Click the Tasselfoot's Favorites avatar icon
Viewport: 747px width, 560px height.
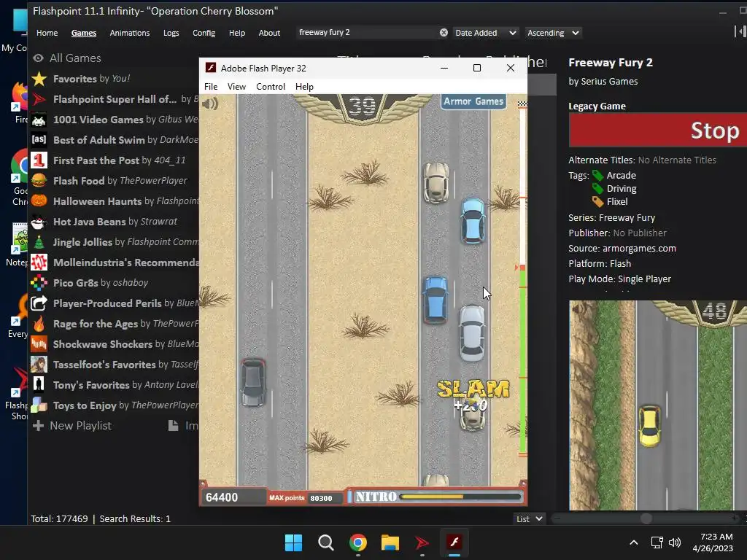(x=39, y=365)
